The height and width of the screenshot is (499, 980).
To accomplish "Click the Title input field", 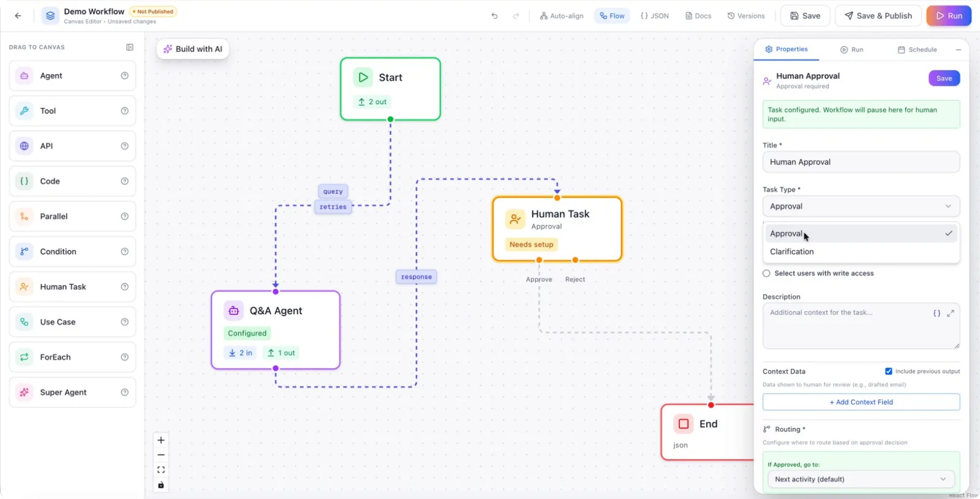I will point(861,162).
